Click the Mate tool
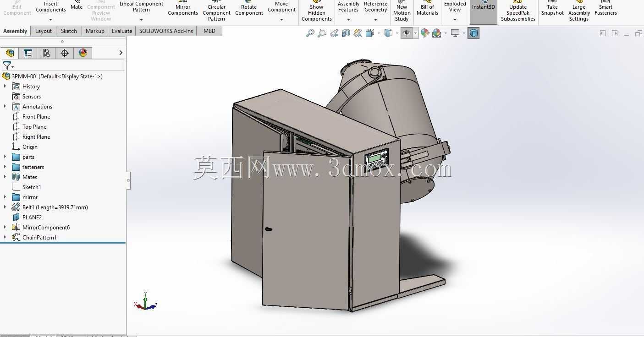The image size is (644, 337). (x=77, y=5)
